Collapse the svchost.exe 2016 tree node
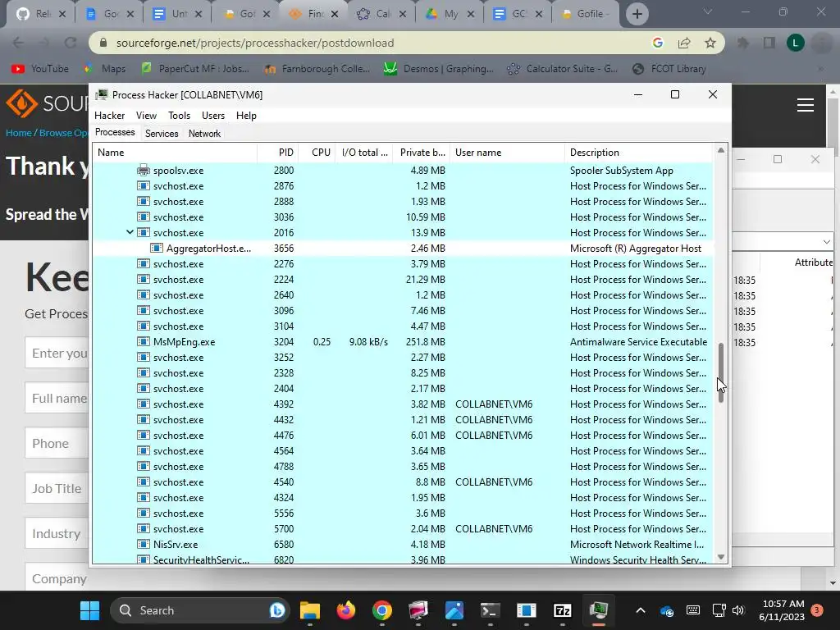840x630 pixels. coord(130,232)
